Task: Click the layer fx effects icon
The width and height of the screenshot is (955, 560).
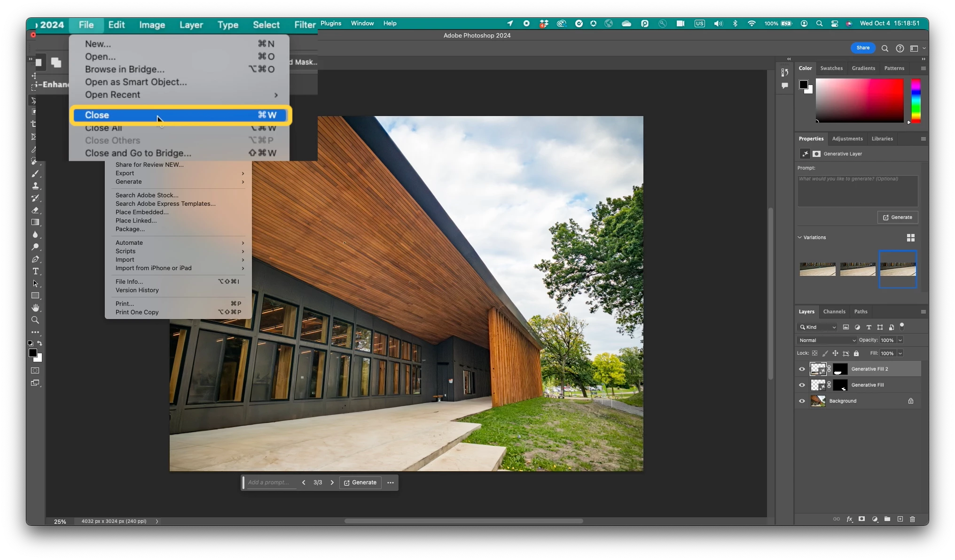Action: point(849,519)
